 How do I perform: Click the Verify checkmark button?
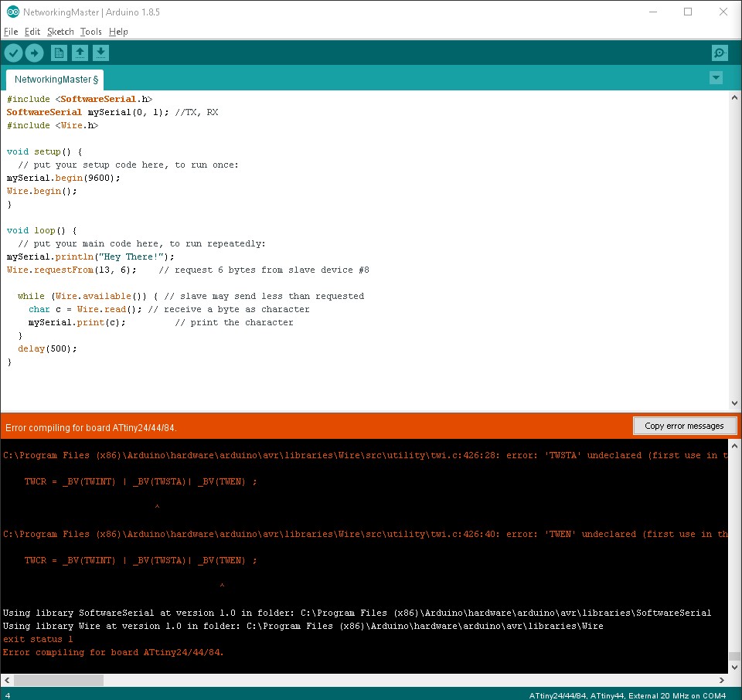tap(14, 53)
